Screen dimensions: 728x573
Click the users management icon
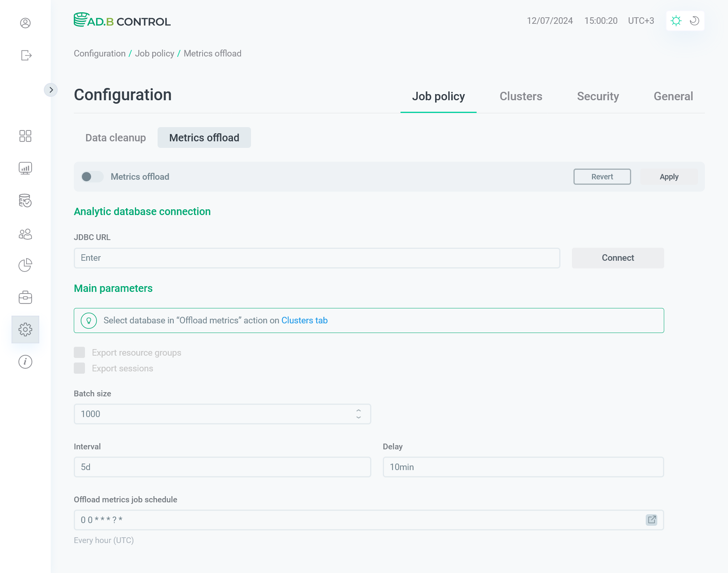(x=25, y=234)
